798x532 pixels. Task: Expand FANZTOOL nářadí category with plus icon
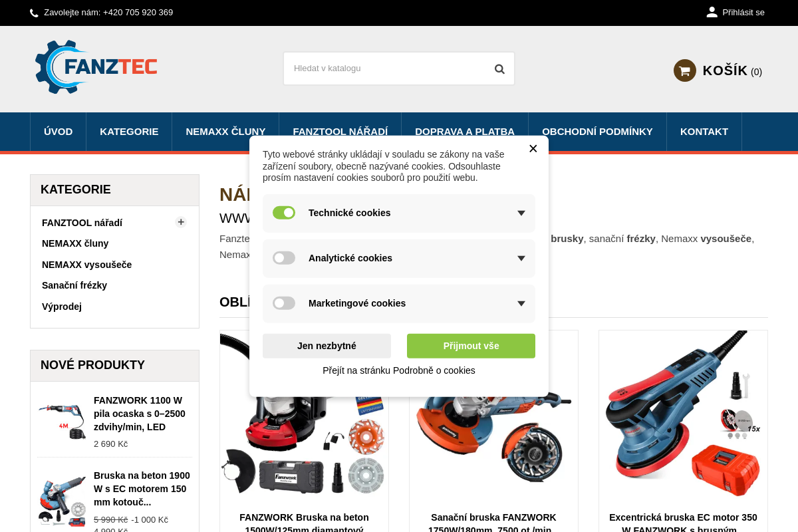click(181, 222)
